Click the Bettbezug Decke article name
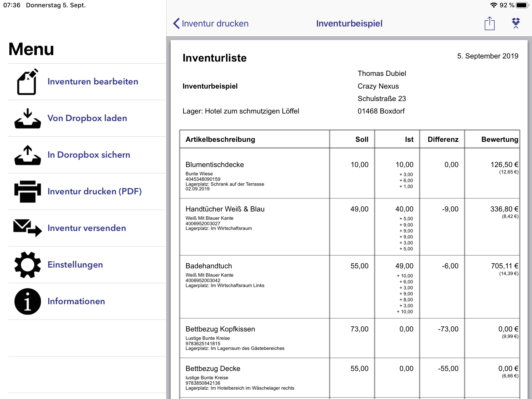The width and height of the screenshot is (532, 399). coord(213,369)
